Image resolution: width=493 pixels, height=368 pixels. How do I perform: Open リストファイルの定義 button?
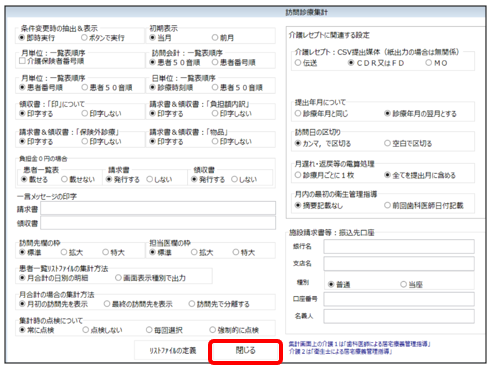click(172, 351)
